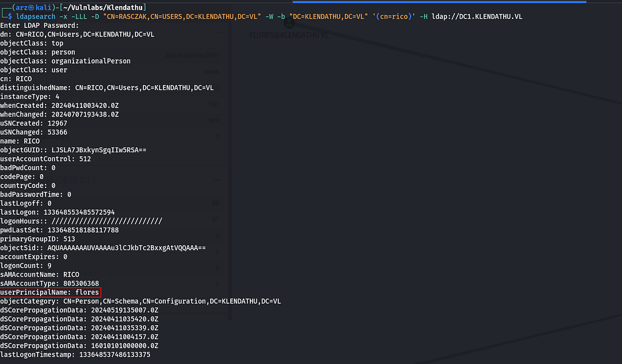Viewport: 622px width, 364px height.
Task: Click the ldapsearch command word
Action: 36,16
